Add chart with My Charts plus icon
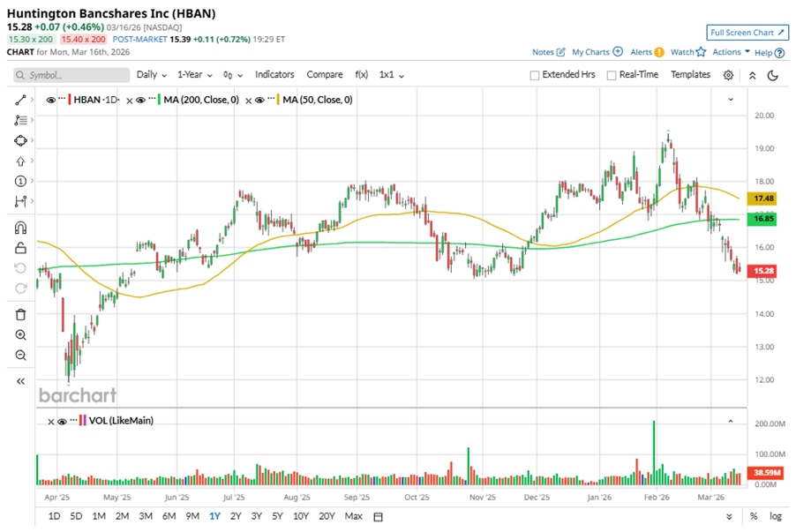 coord(618,52)
